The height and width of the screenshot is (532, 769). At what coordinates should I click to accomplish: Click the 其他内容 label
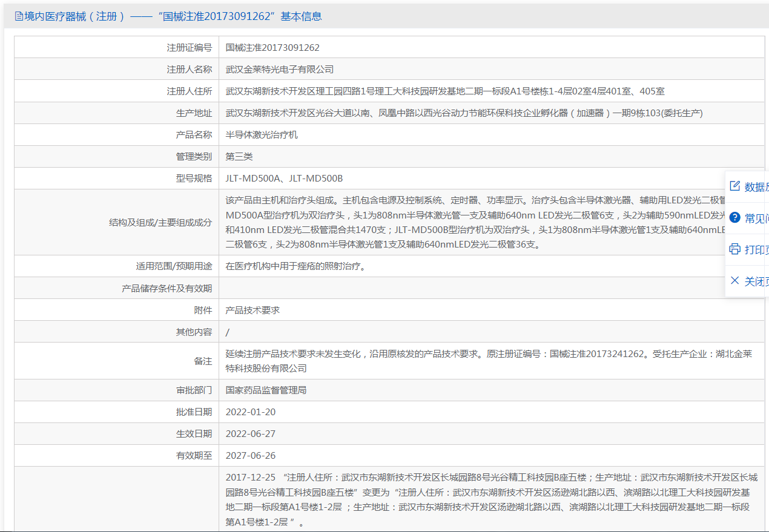[194, 332]
